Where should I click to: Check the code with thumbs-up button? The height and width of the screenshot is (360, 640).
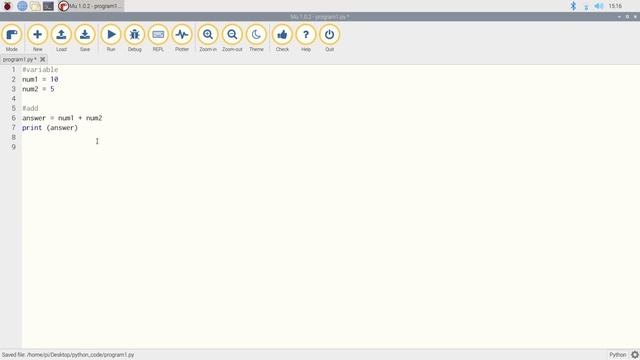click(282, 38)
